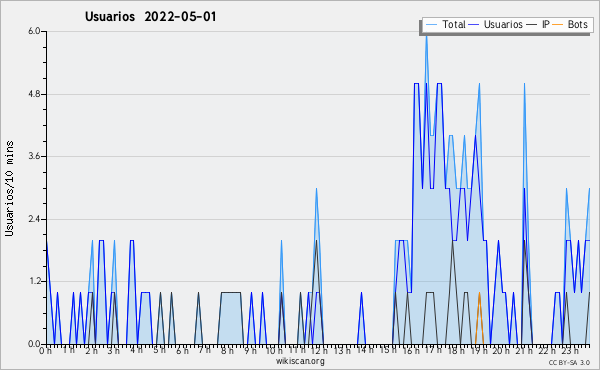Click the "22 h" x-axis label
Screen dimensions: 600x370
point(547,350)
